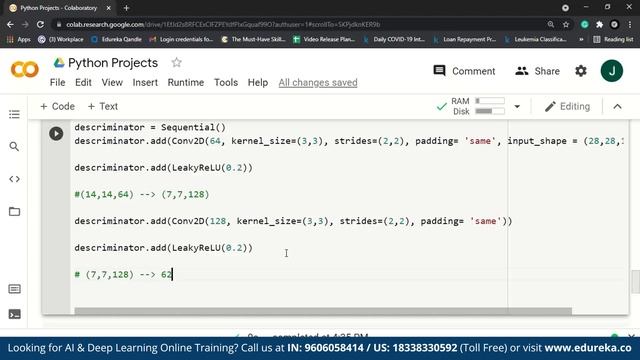The image size is (640, 360).
Task: Expand the bookmarks overflow chevron
Action: (x=581, y=39)
